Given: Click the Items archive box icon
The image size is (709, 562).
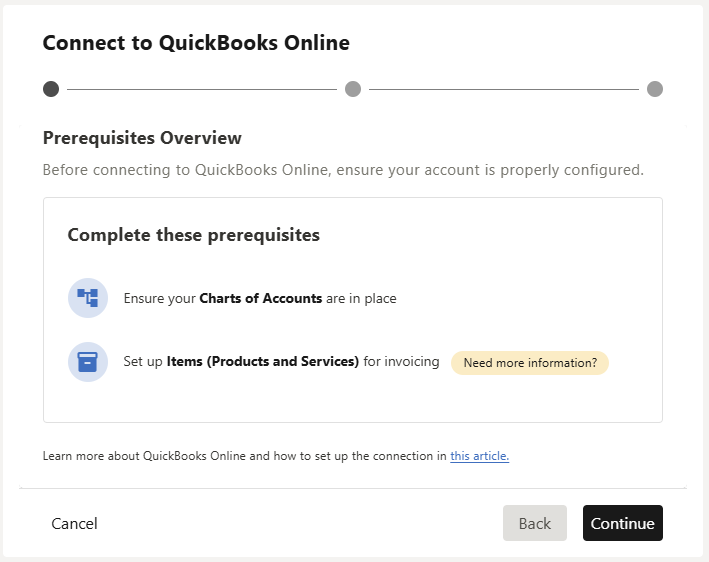Looking at the screenshot, I should [x=88, y=362].
